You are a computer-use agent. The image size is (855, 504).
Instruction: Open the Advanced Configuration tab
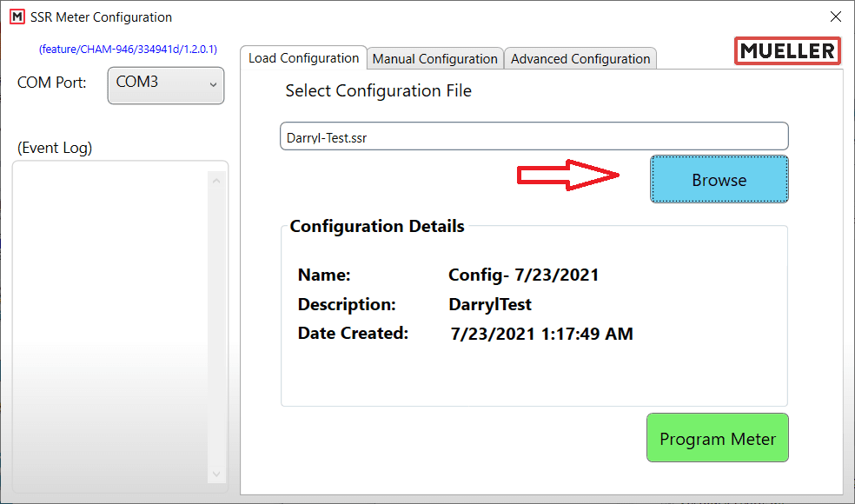click(x=580, y=58)
